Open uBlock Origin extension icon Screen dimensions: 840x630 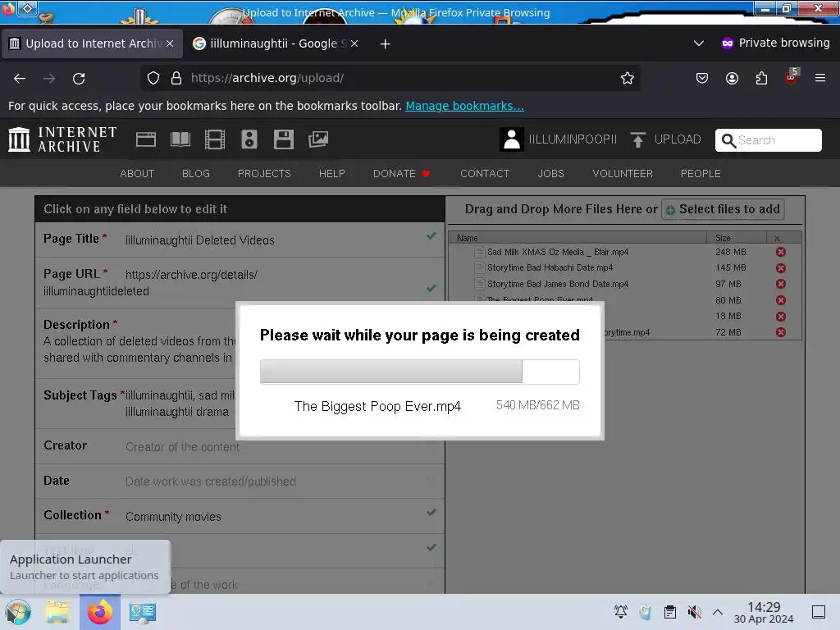(792, 77)
